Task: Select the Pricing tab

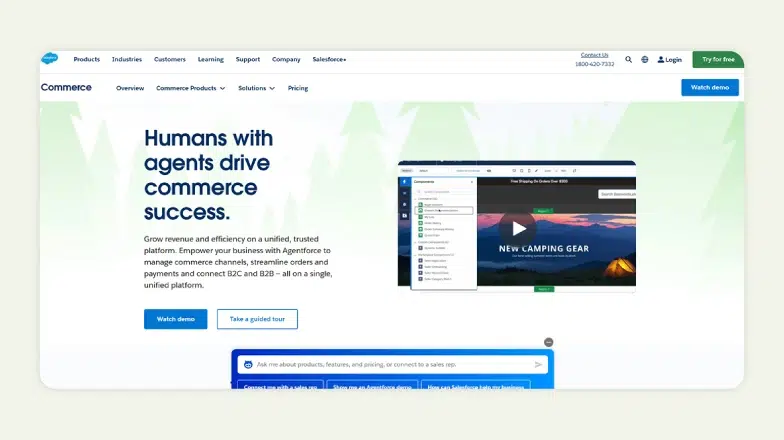Action: pos(298,88)
